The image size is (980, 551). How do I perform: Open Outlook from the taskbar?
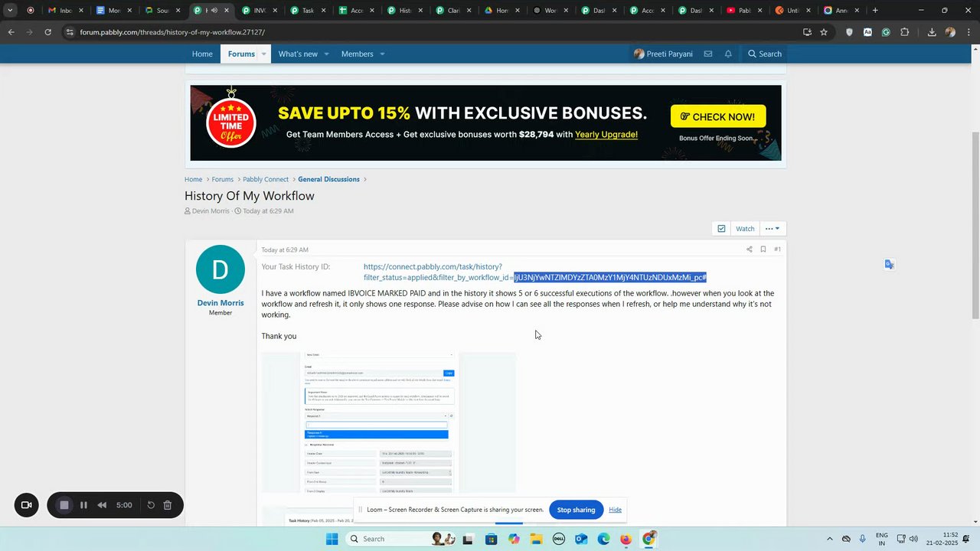[x=581, y=539]
